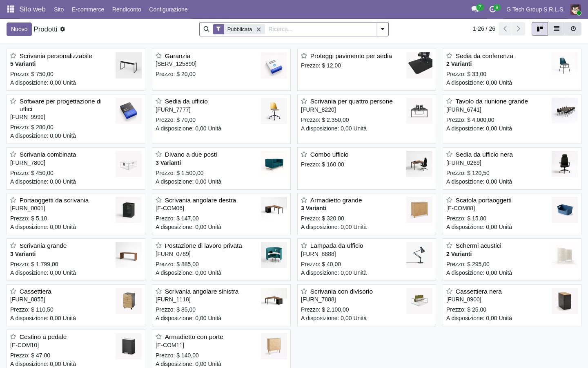
Task: Mark Sedia da conferenza as favorite
Action: 449,56
